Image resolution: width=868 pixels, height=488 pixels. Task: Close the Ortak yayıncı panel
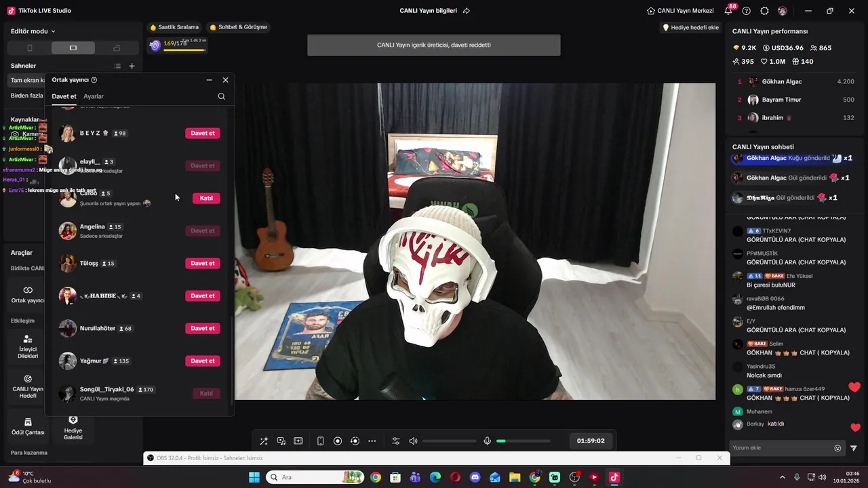226,80
